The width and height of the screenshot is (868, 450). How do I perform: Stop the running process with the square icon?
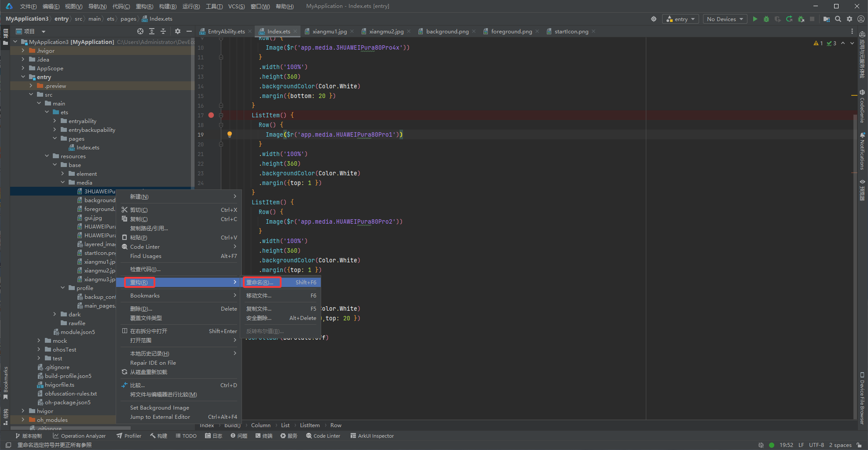point(812,19)
